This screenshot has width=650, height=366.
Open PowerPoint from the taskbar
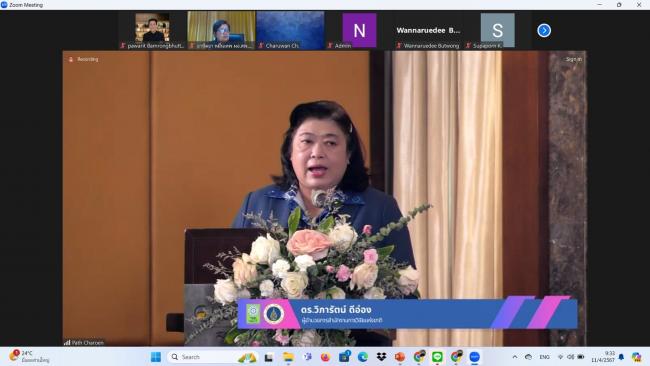click(400, 357)
